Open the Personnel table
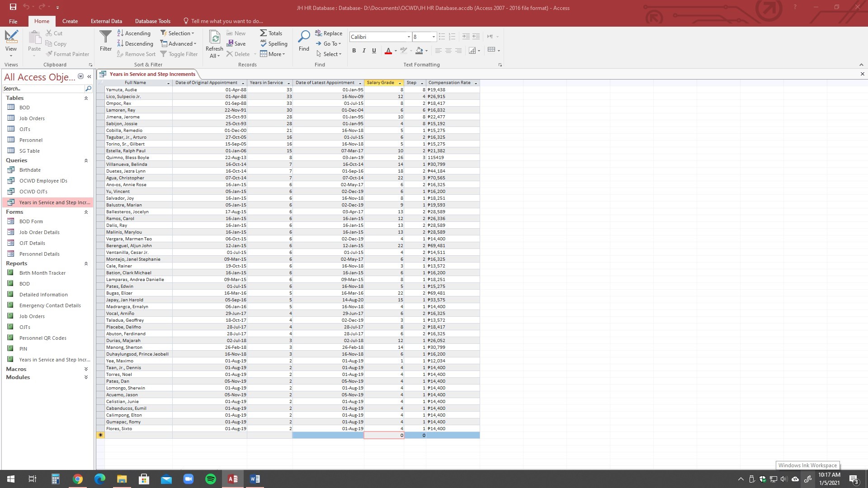The height and width of the screenshot is (488, 868). tap(31, 140)
